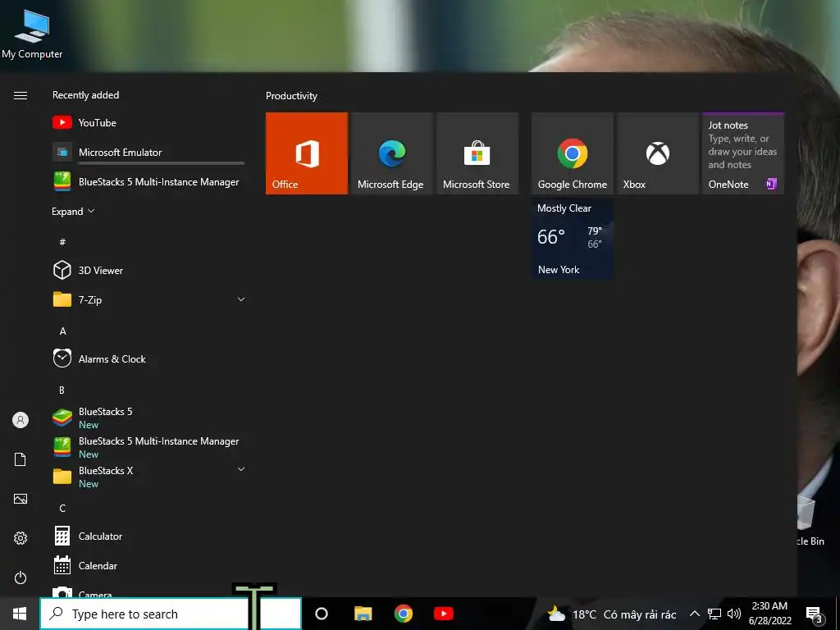
Task: Jump to letter # in app list
Action: [62, 242]
